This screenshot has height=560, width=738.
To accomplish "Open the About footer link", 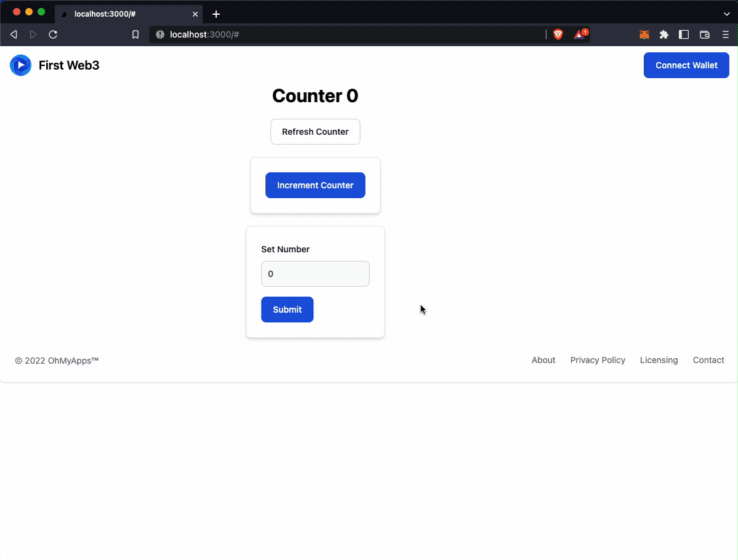I will click(x=543, y=360).
